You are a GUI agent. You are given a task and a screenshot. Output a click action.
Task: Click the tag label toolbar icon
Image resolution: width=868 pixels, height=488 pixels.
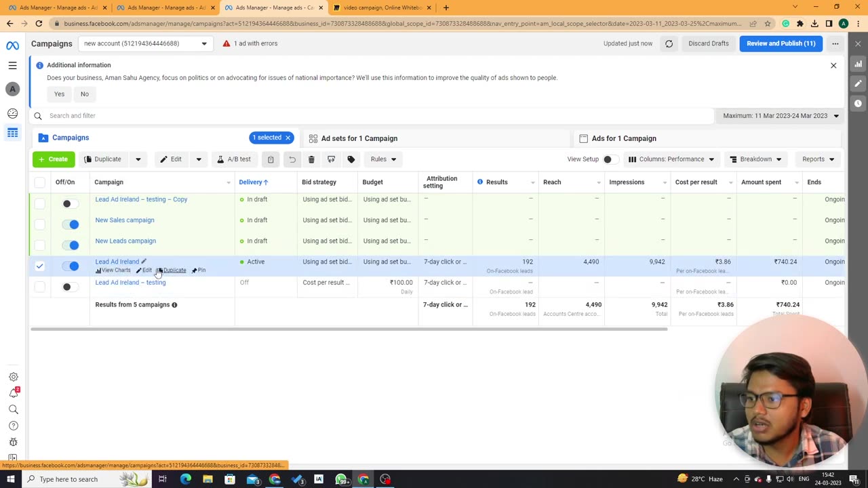point(351,159)
